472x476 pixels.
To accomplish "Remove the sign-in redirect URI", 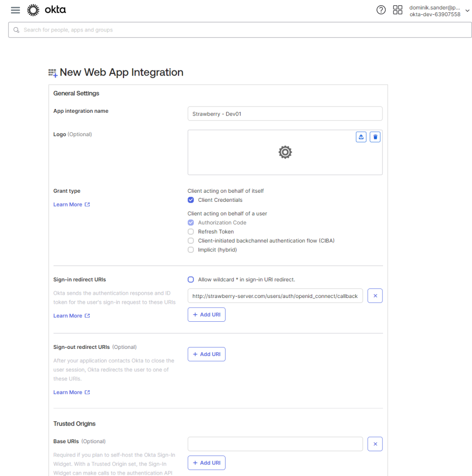I will tap(375, 296).
